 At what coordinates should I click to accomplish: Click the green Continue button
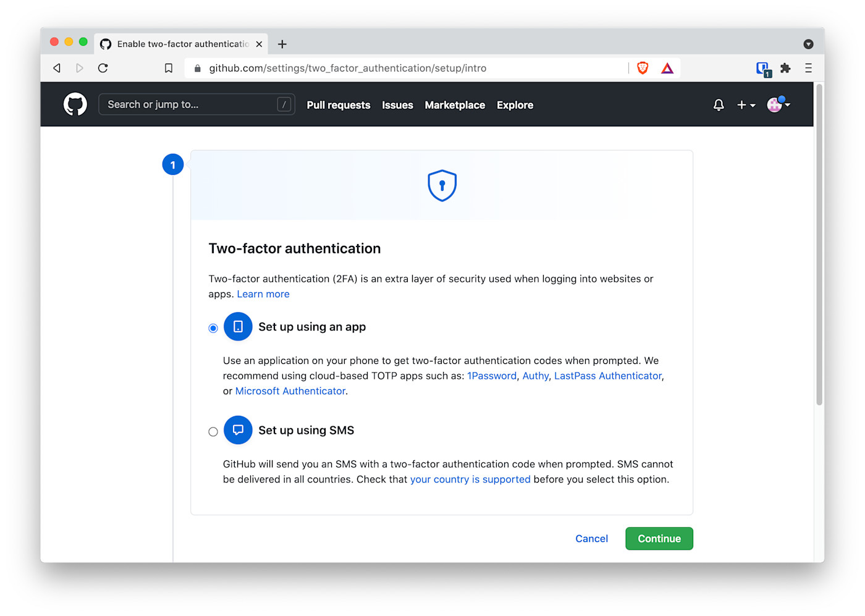[x=659, y=538]
